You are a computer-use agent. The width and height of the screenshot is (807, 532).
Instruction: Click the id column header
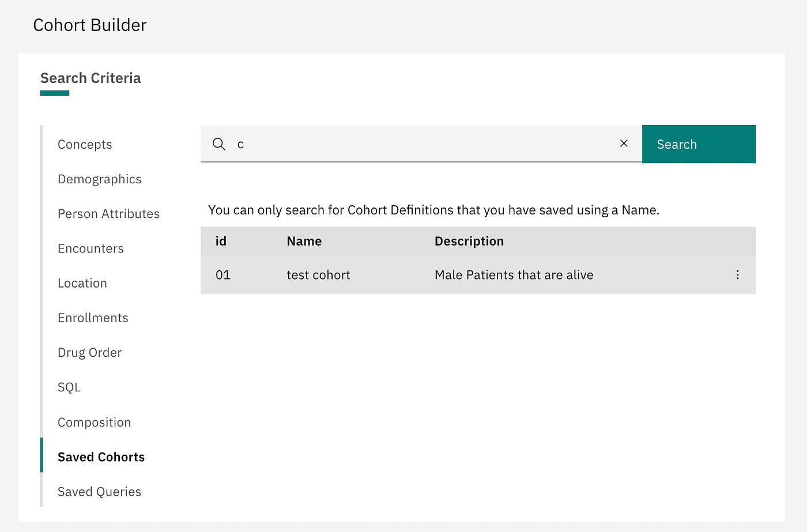point(221,241)
